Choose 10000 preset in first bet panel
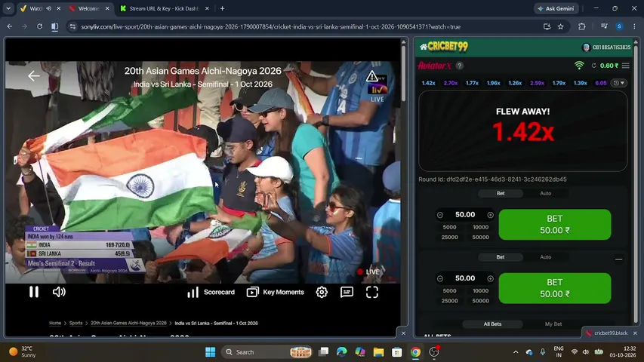The width and height of the screenshot is (644, 362). pos(480,227)
